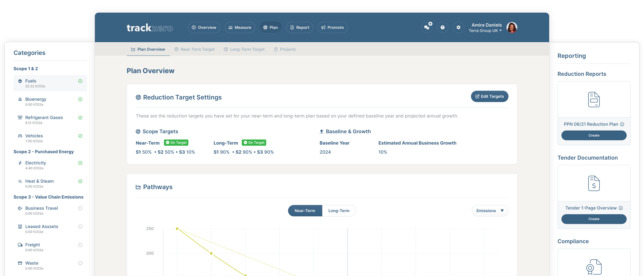Screen dimensions: 644x276
Task: Toggle the Bioenergy completed check mark
Action: point(80,99)
